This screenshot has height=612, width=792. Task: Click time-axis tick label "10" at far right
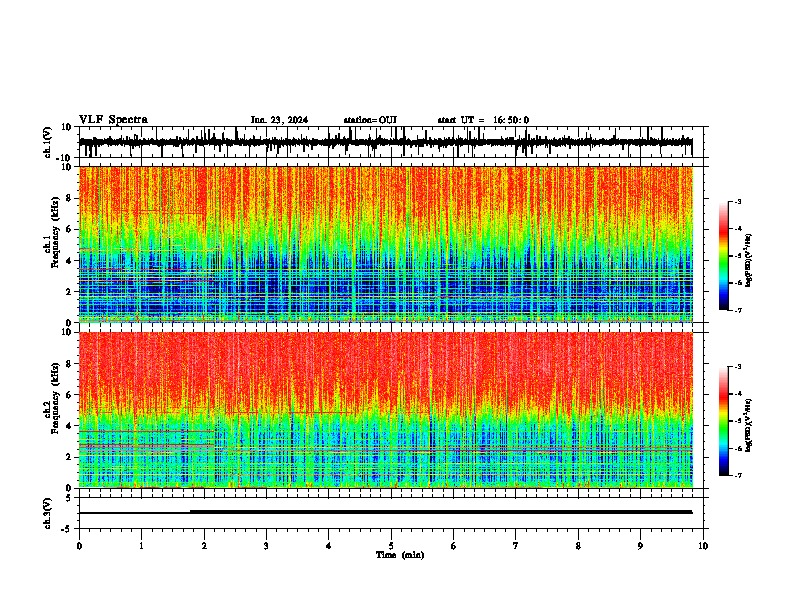[703, 546]
